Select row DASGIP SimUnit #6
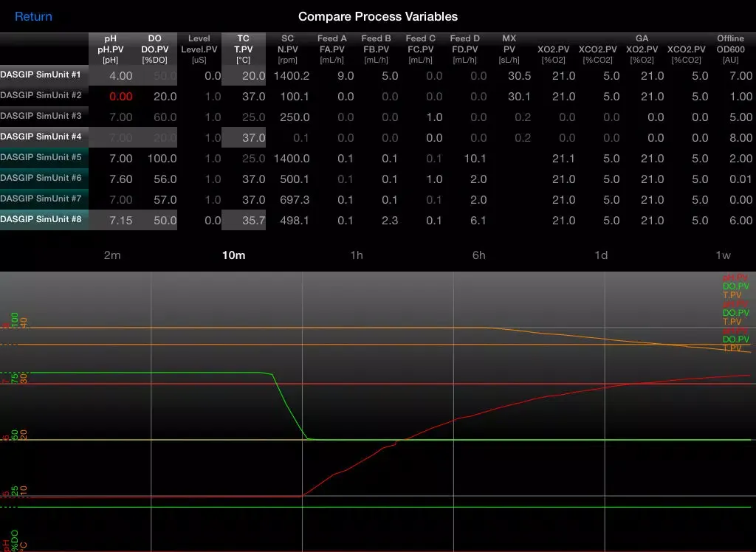Viewport: 756px width, 552px height. click(44, 179)
